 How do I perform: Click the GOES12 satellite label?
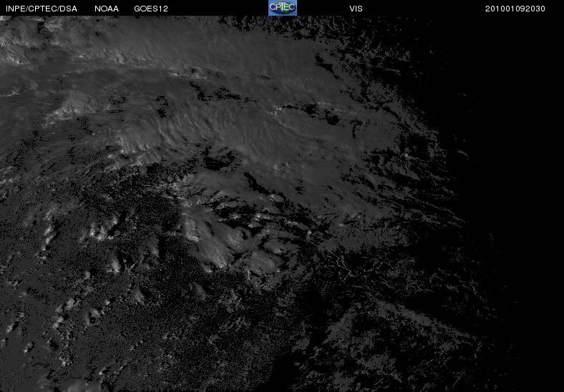click(151, 9)
